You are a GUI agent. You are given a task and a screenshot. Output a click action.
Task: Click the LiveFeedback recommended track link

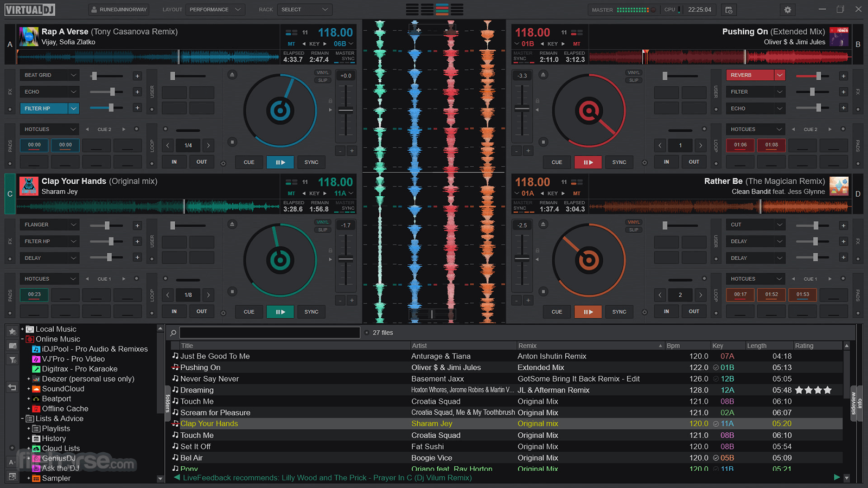click(x=325, y=478)
